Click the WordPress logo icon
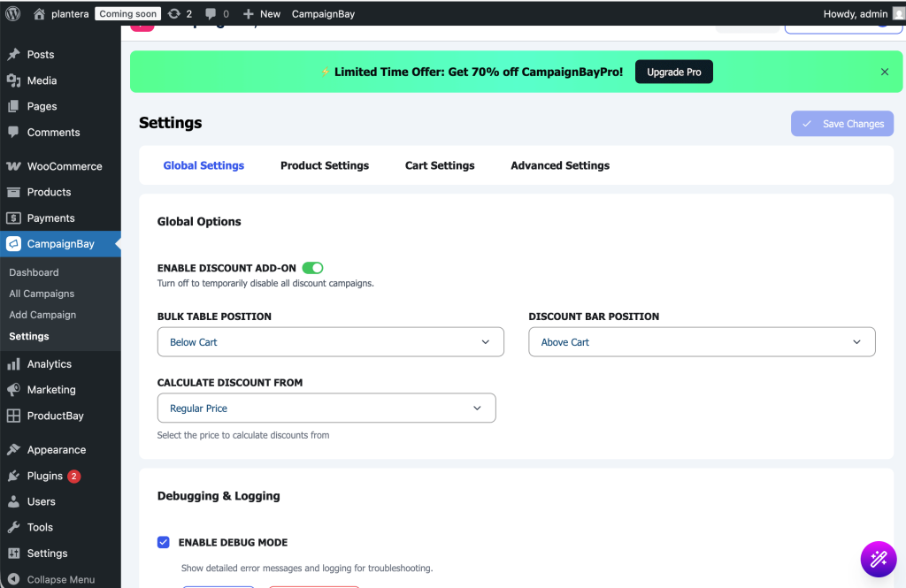The width and height of the screenshot is (906, 588). (x=13, y=13)
